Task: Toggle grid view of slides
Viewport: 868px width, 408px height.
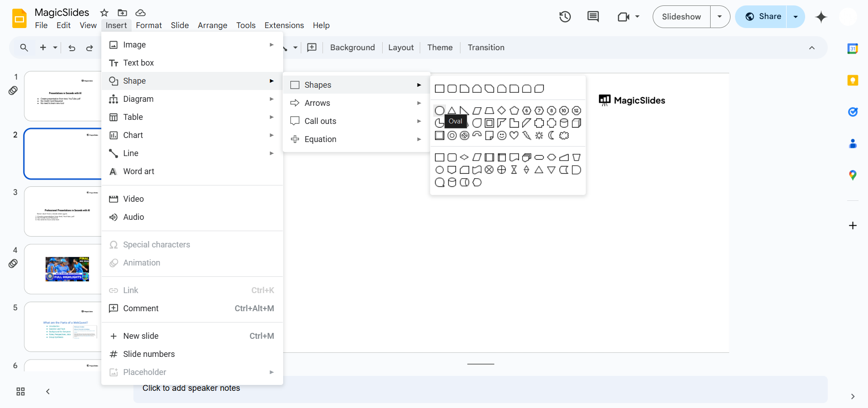Action: [x=20, y=392]
